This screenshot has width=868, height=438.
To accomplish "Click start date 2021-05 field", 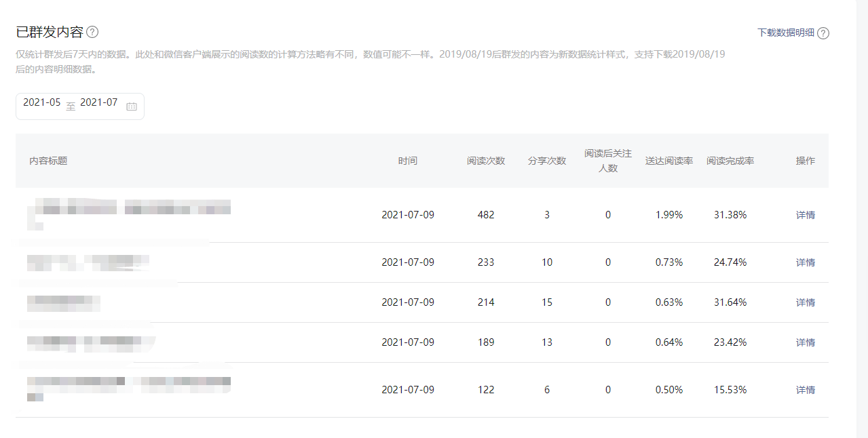I will 42,103.
